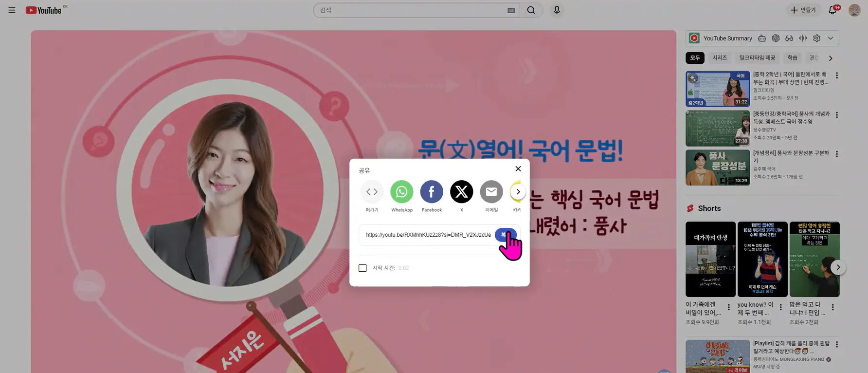Open video title 중학 2학년 국어 들판에서로
The height and width of the screenshot is (373, 868).
(x=790, y=78)
